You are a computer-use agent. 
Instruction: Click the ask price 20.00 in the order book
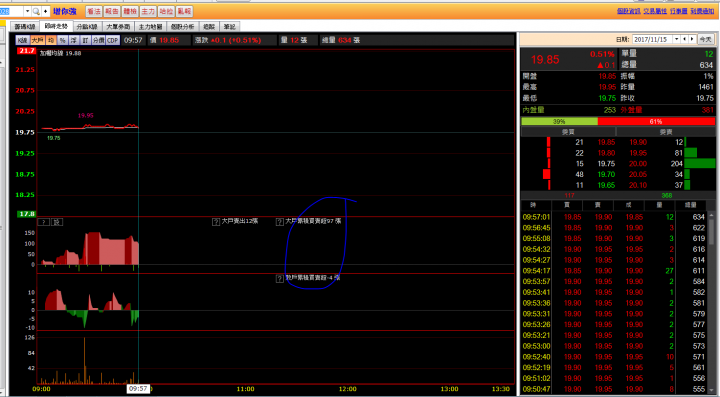tap(638, 164)
